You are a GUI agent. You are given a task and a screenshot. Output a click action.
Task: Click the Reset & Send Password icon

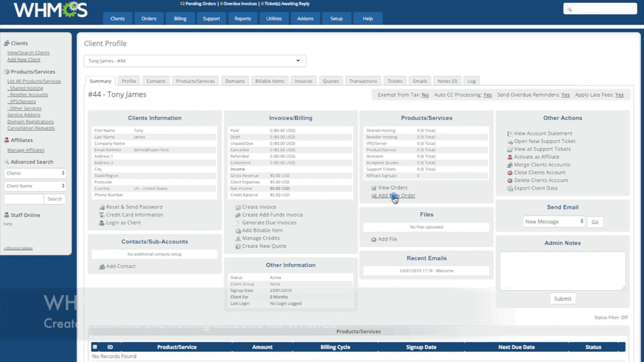pyautogui.click(x=102, y=207)
